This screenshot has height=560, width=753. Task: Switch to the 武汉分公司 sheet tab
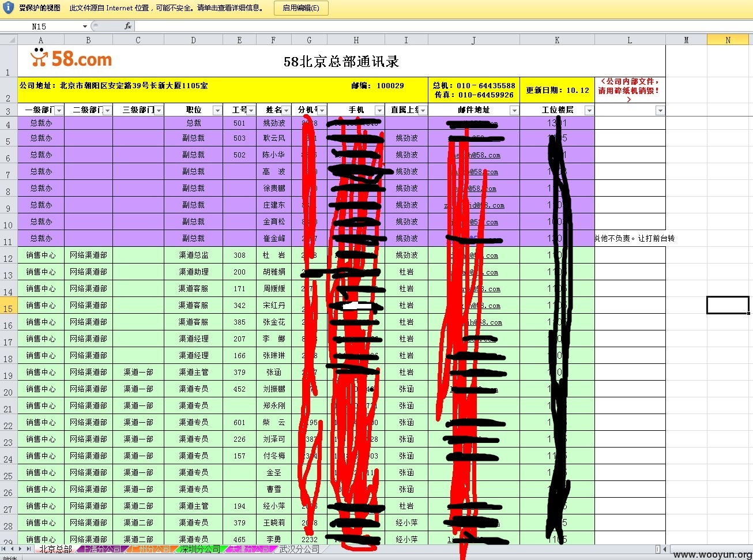[x=299, y=549]
